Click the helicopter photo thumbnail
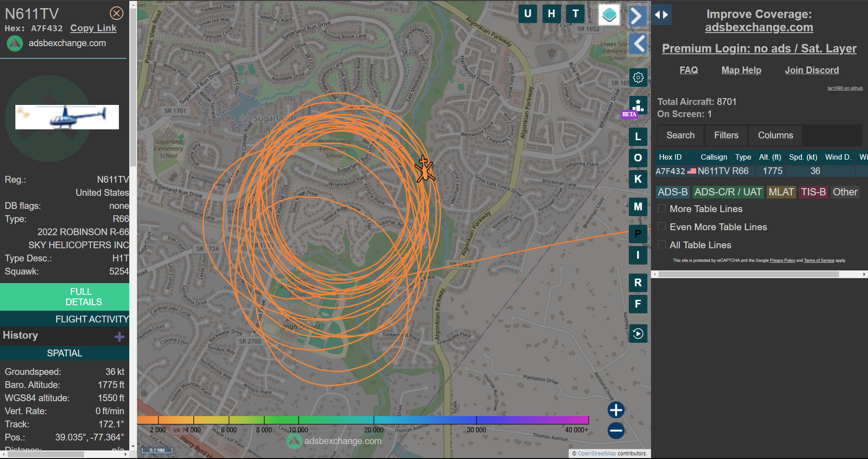 (67, 117)
